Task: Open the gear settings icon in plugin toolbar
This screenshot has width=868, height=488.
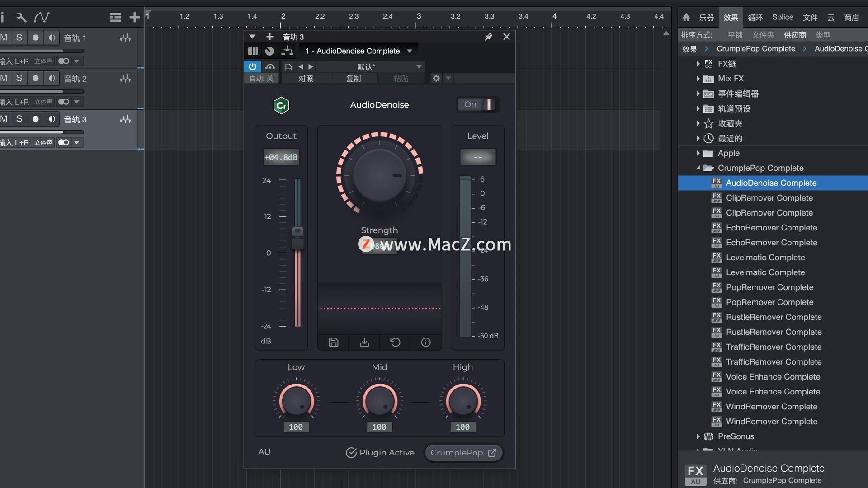Action: 436,78
